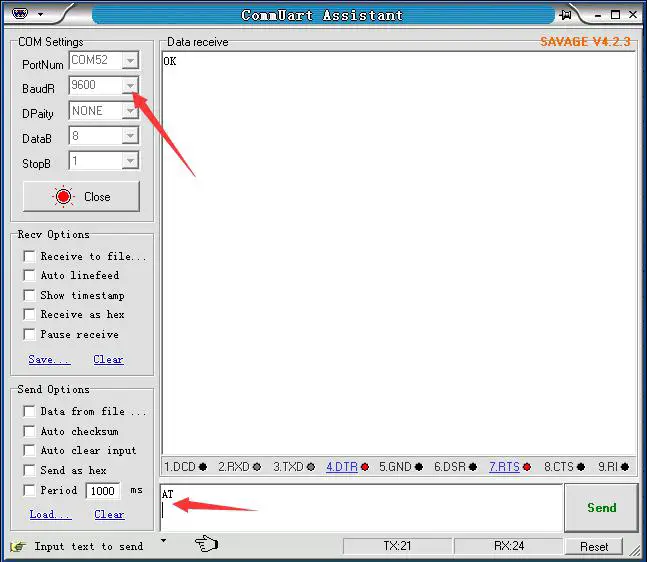The image size is (647, 562).
Task: Click the green Send button
Action: point(601,508)
